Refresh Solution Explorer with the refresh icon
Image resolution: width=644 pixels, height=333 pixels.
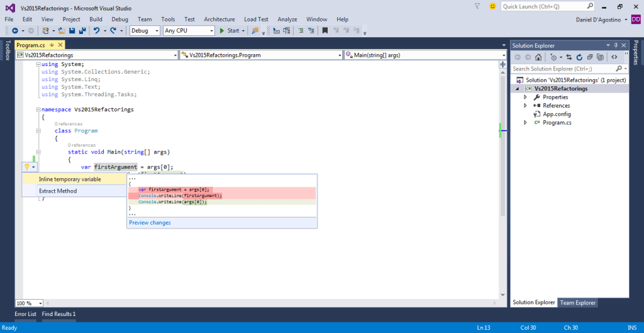pyautogui.click(x=579, y=57)
